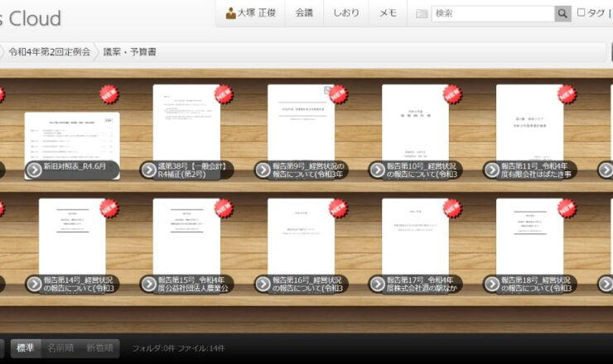The width and height of the screenshot is (613, 364).
Task: Click the 議案・予算書 breadcrumb
Action: point(130,51)
